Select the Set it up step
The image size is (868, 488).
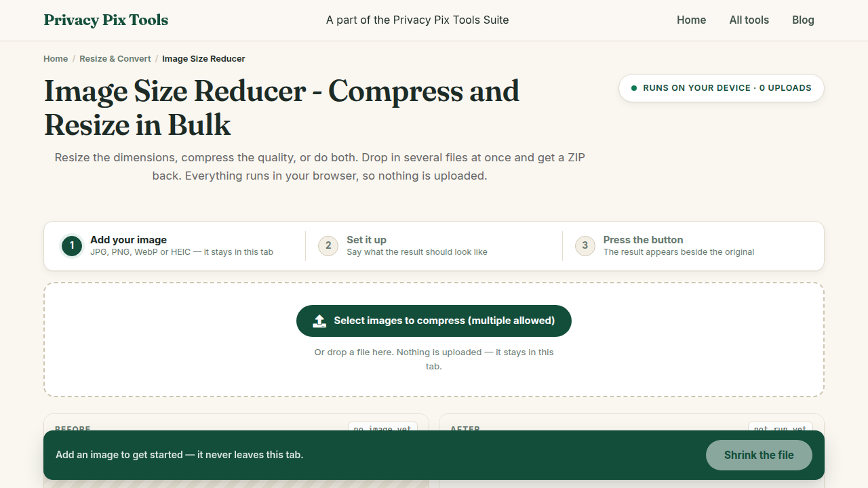434,246
